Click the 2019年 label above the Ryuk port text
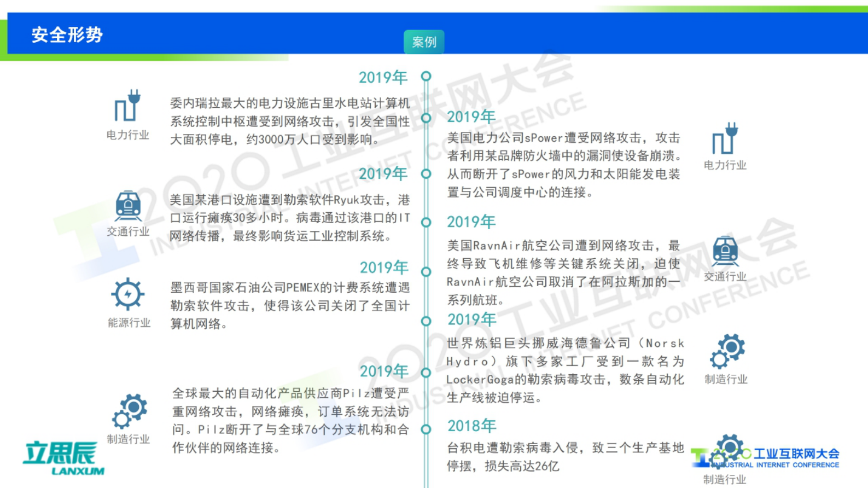Image resolution: width=868 pixels, height=488 pixels. click(x=383, y=173)
